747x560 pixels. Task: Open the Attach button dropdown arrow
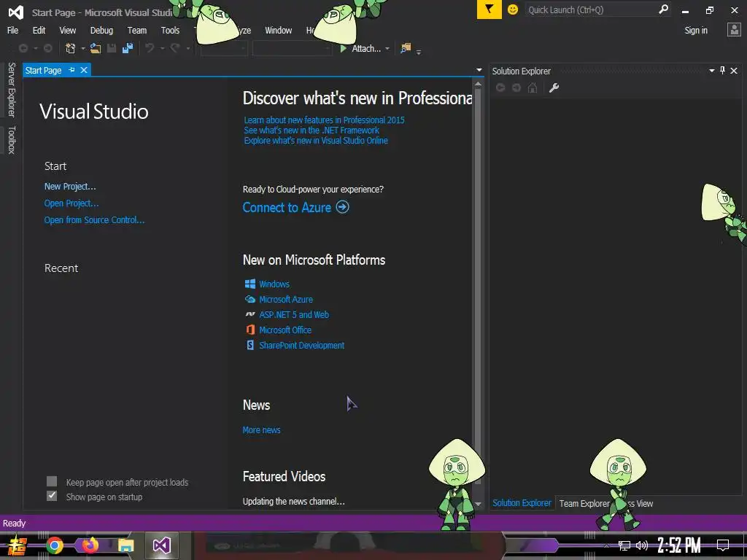point(387,49)
